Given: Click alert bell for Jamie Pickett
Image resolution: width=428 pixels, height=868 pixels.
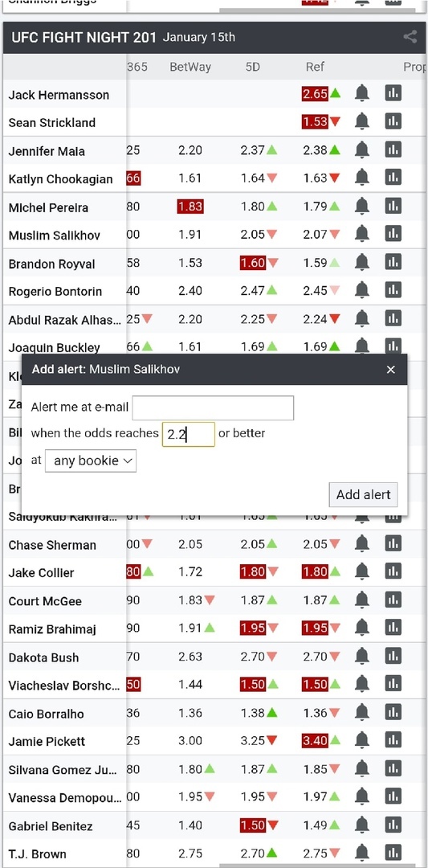Looking at the screenshot, I should coord(362,740).
